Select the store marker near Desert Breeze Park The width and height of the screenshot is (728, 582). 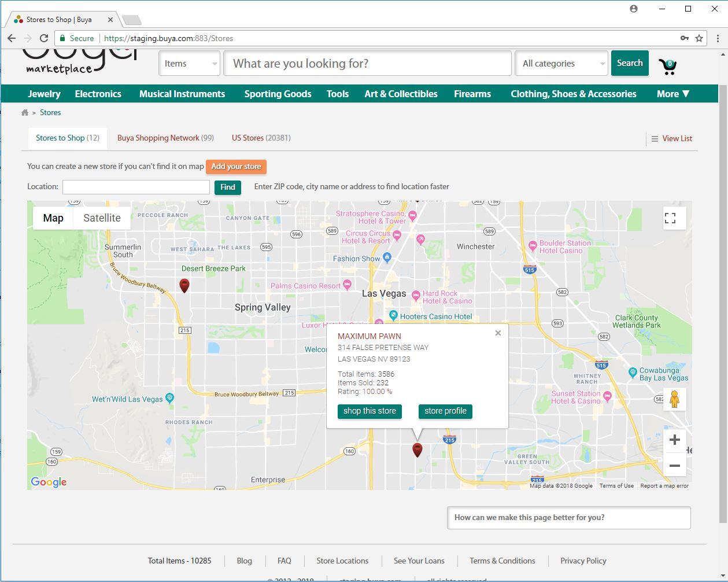(x=184, y=285)
